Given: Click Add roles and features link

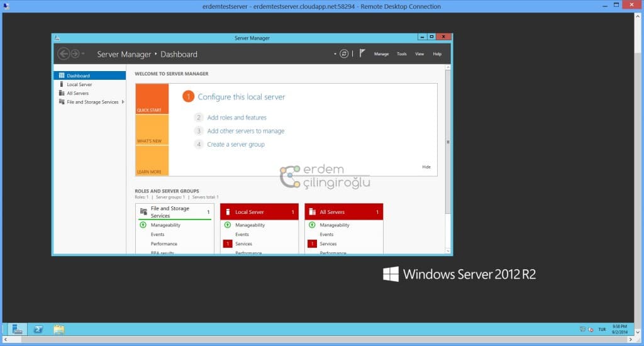Looking at the screenshot, I should (x=236, y=118).
